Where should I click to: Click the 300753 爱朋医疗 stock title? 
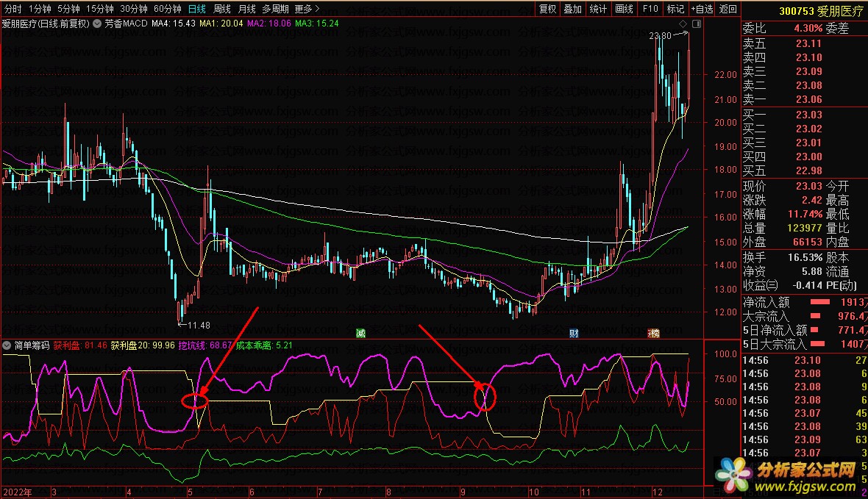coord(820,11)
